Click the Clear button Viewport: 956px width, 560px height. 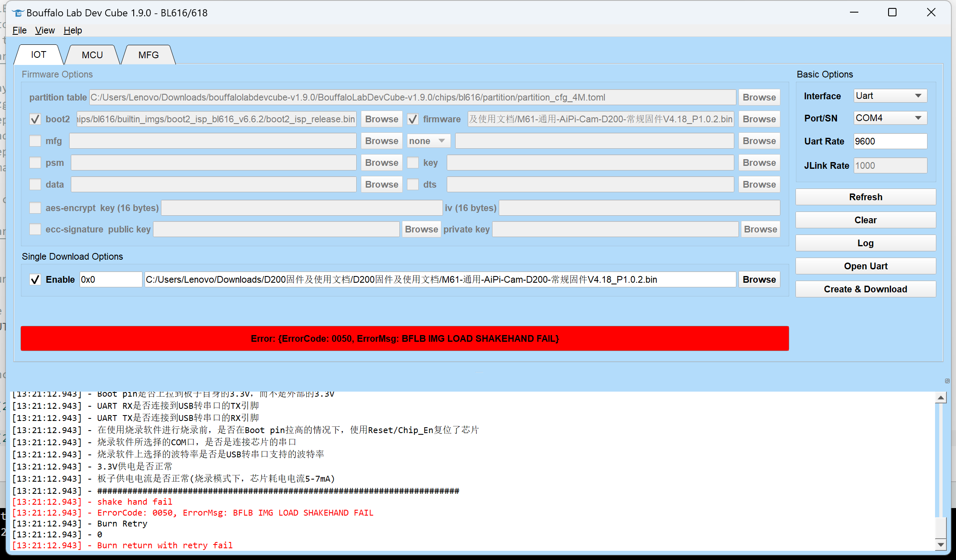[x=865, y=220]
